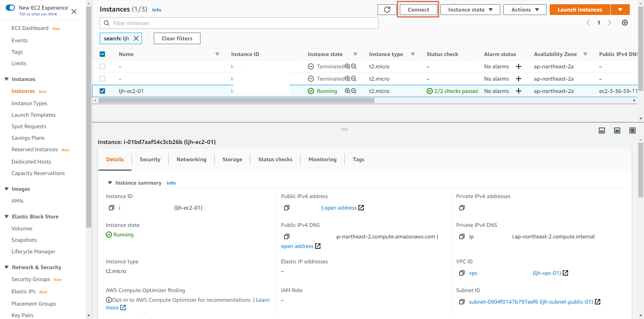Collapse the Instance summary section
This screenshot has height=319, width=644.
[x=110, y=183]
